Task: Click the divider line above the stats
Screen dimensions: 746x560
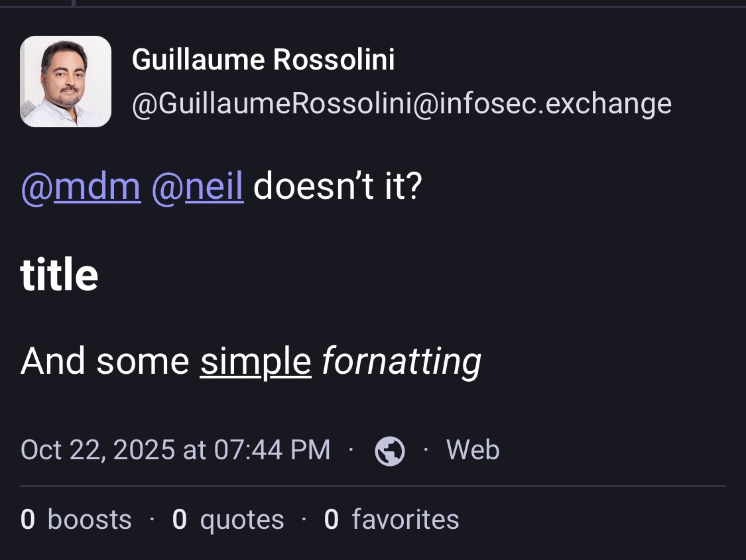Action: click(x=373, y=486)
